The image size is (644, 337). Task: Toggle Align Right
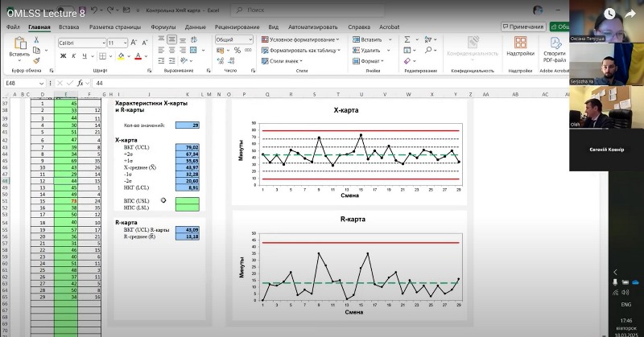tap(183, 50)
